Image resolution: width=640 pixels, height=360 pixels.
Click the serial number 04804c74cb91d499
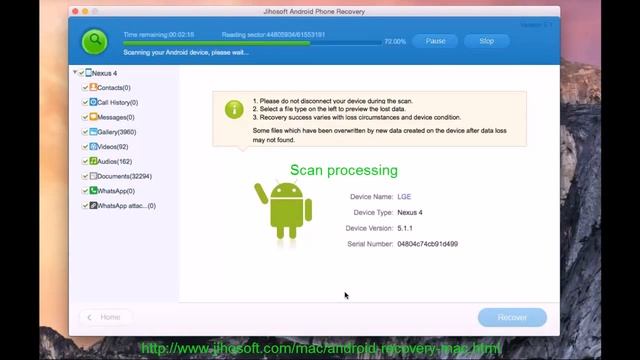coord(427,244)
